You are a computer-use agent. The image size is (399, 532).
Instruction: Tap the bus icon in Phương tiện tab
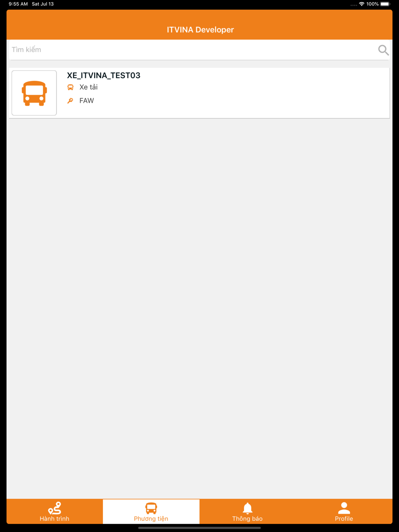click(151, 508)
